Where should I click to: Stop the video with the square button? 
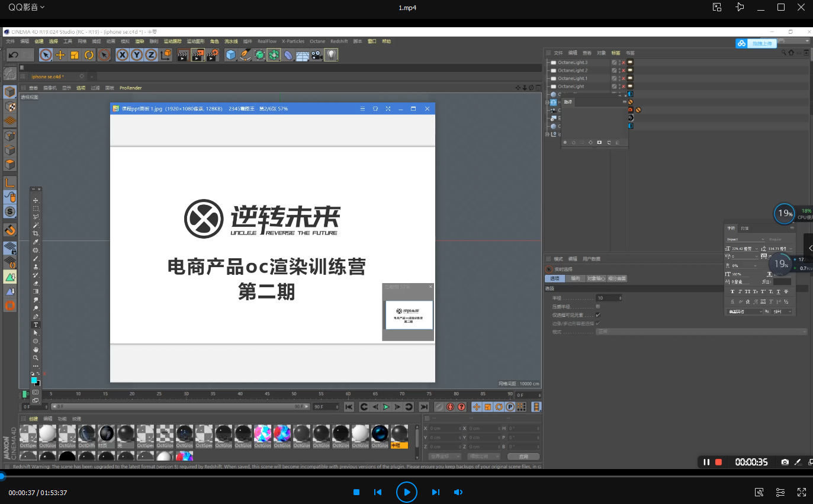pos(356,492)
